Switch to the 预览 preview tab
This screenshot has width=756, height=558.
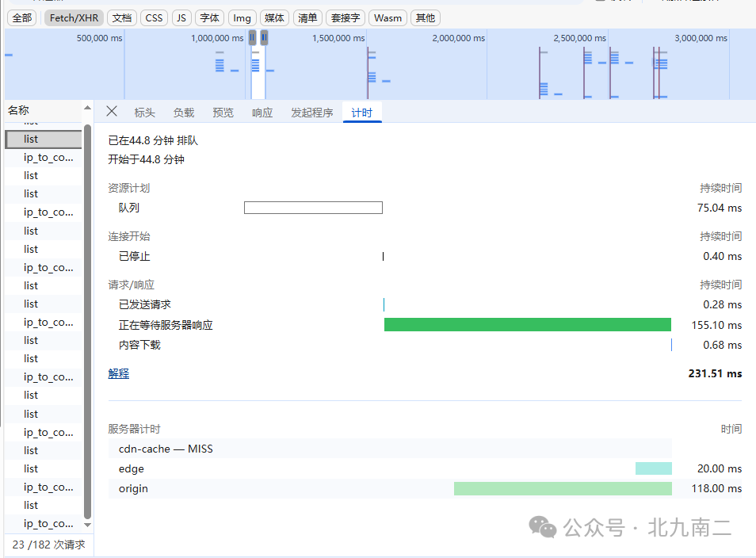point(223,112)
